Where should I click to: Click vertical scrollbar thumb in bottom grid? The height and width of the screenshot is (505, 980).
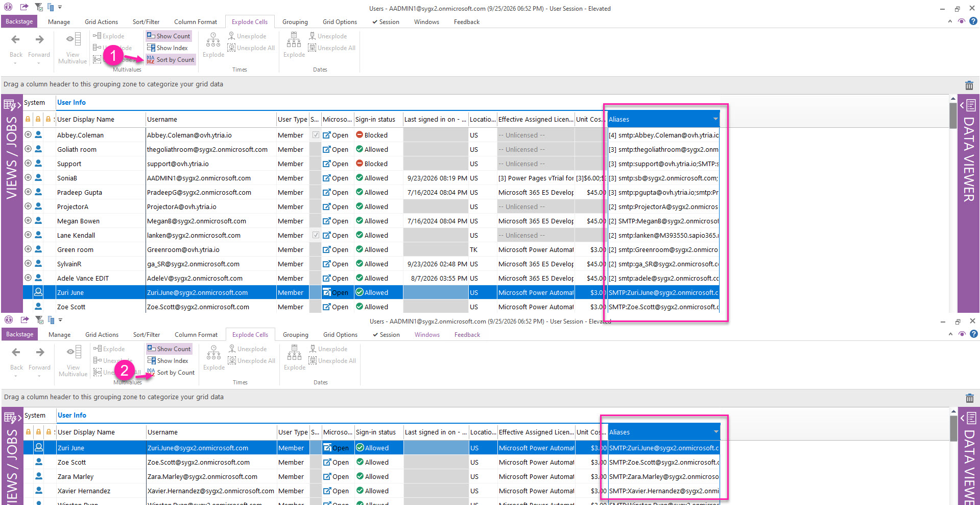(x=953, y=428)
